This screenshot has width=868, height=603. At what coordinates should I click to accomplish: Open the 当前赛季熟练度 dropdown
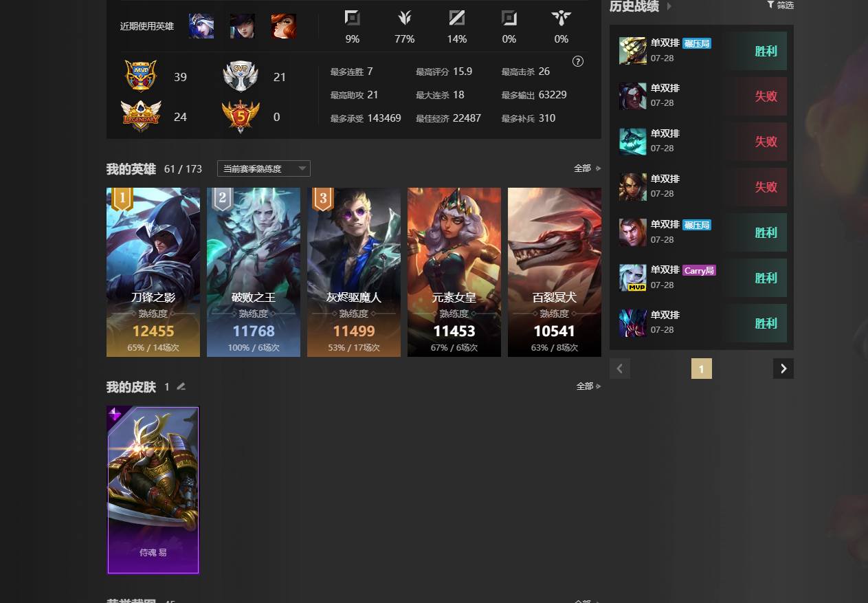coord(264,168)
